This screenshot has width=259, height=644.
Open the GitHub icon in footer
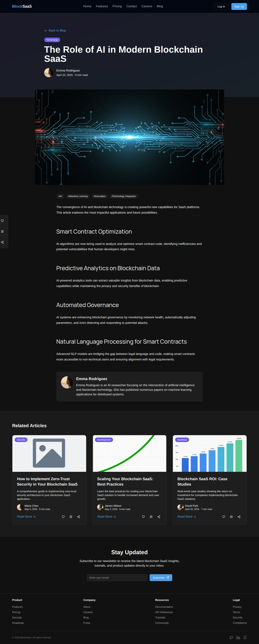[245, 638]
